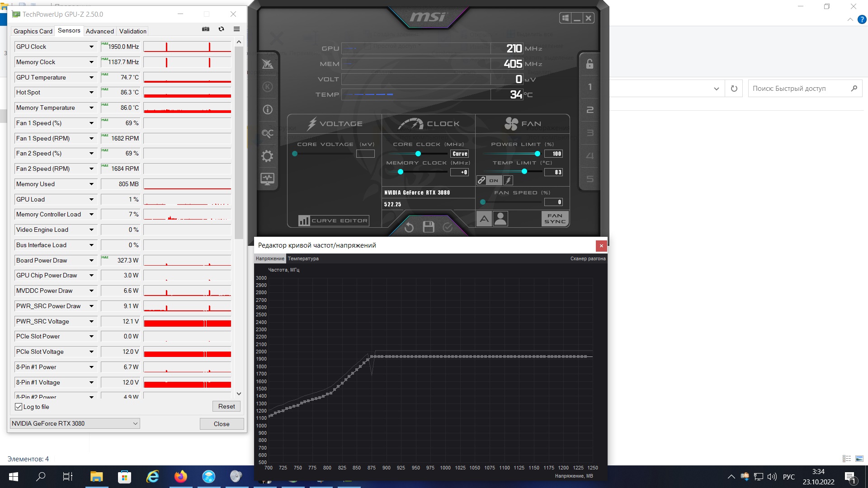868x488 pixels.
Task: Expand Board Power Draw dropdown arrow
Action: 91,260
